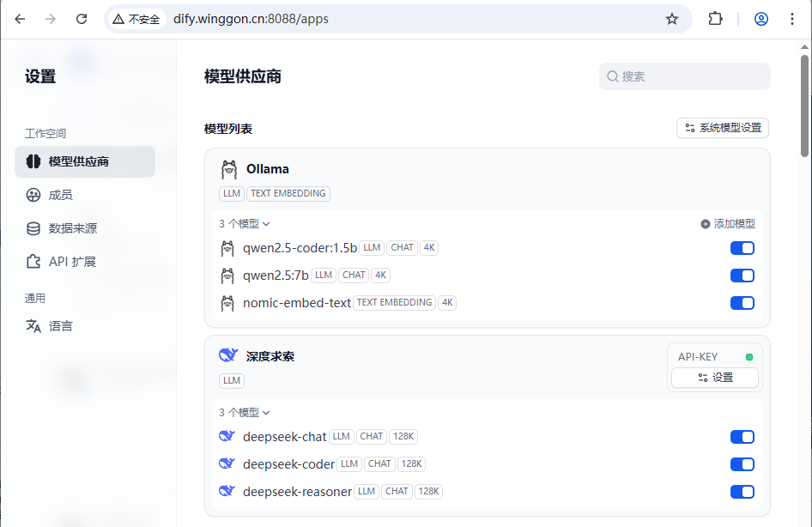
Task: Collapse the Ollama 3 个模型 list
Action: [245, 224]
